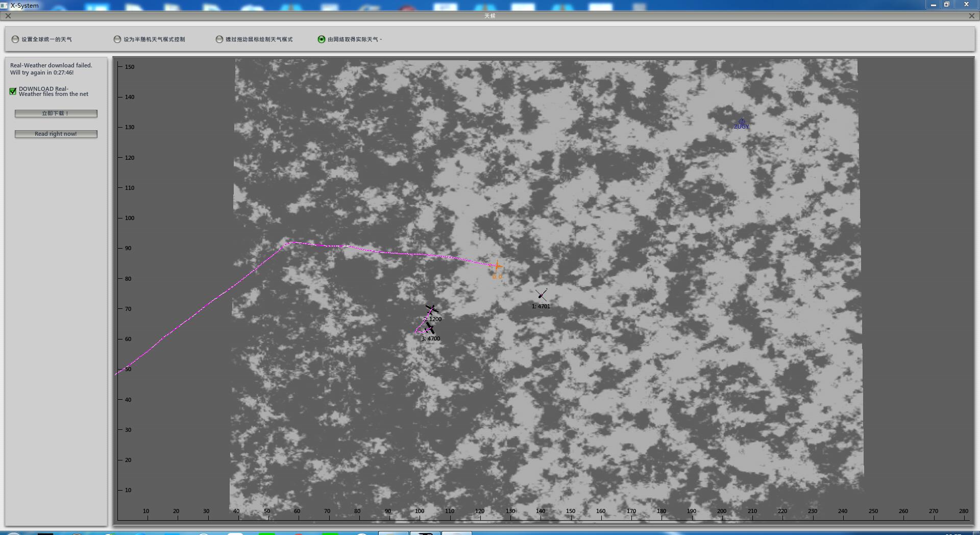
Task: Select the 由网络取得实际天气 radio option
Action: point(322,39)
